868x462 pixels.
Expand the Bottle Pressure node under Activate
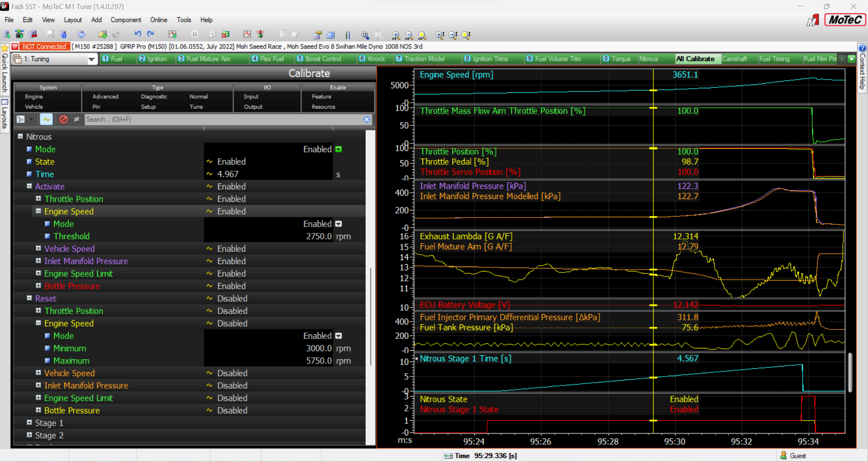[38, 286]
